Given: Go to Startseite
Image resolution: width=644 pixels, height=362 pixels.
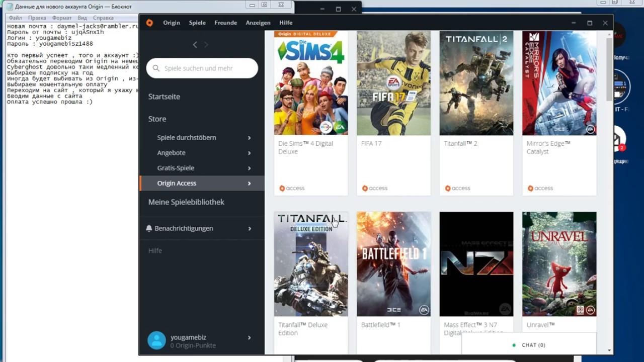Looking at the screenshot, I should pos(164,97).
